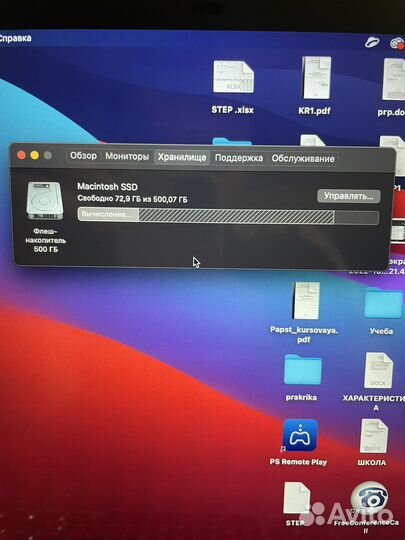
Task: Select the STEP file at bottom
Action: pyautogui.click(x=296, y=498)
